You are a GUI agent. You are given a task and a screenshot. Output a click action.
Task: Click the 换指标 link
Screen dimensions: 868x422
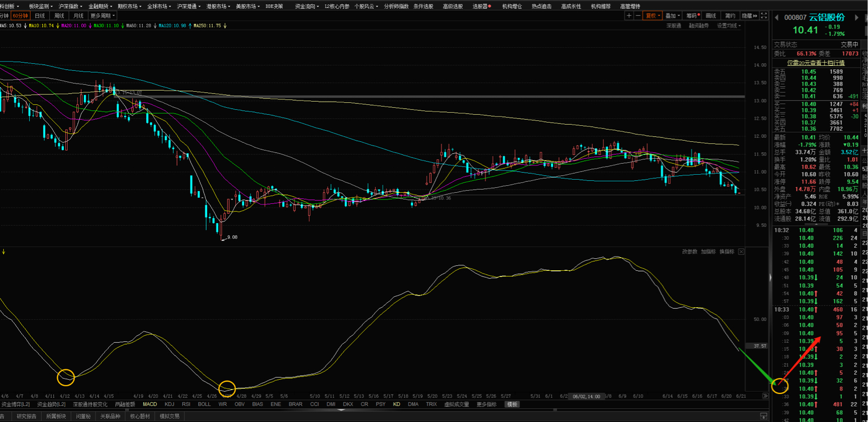pyautogui.click(x=727, y=252)
